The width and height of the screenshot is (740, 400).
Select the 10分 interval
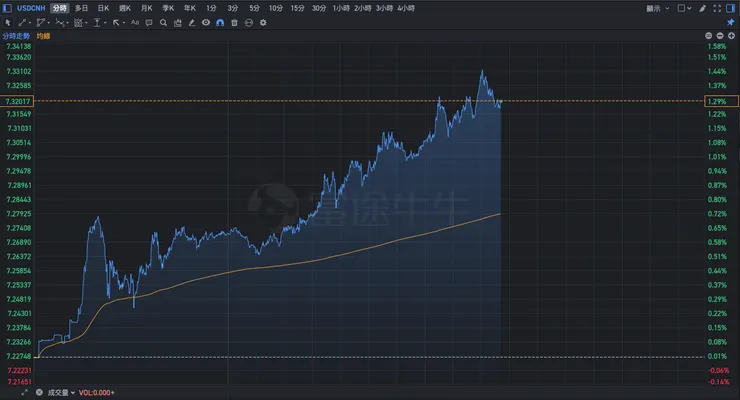pyautogui.click(x=276, y=8)
